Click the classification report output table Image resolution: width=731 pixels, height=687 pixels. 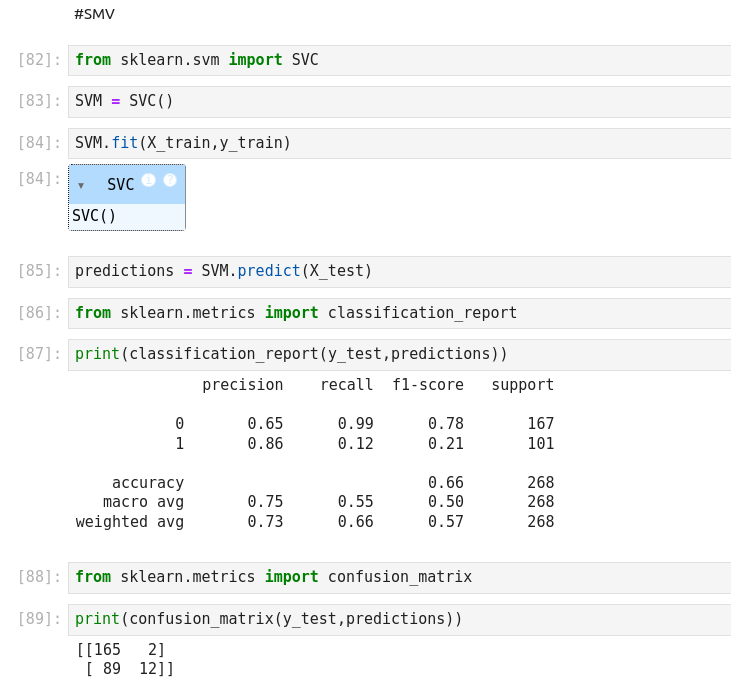pos(315,453)
